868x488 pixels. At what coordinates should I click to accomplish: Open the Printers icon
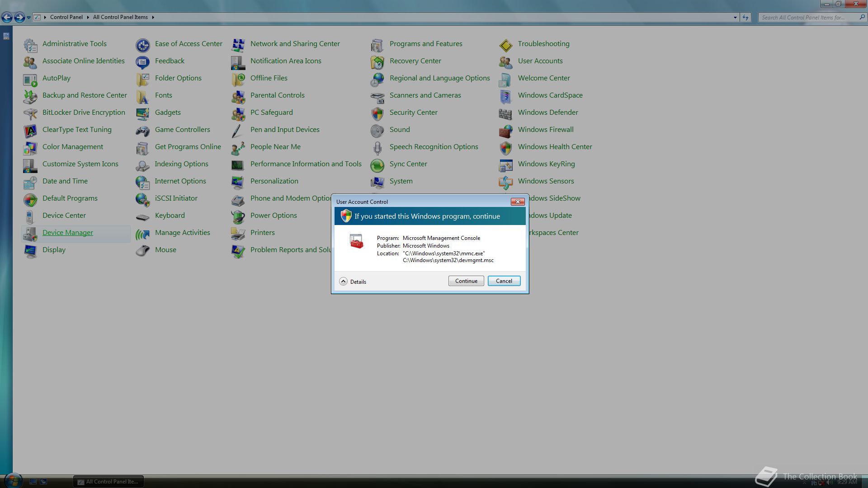tap(238, 234)
